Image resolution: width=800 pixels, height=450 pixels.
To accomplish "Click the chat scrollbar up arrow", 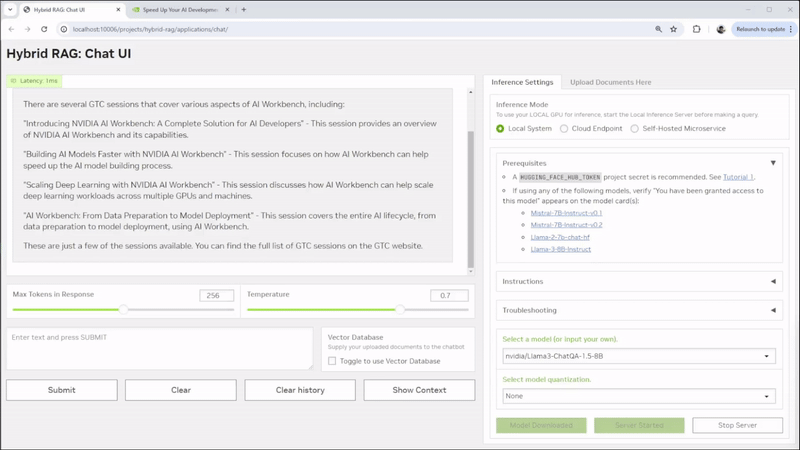I will [x=470, y=92].
